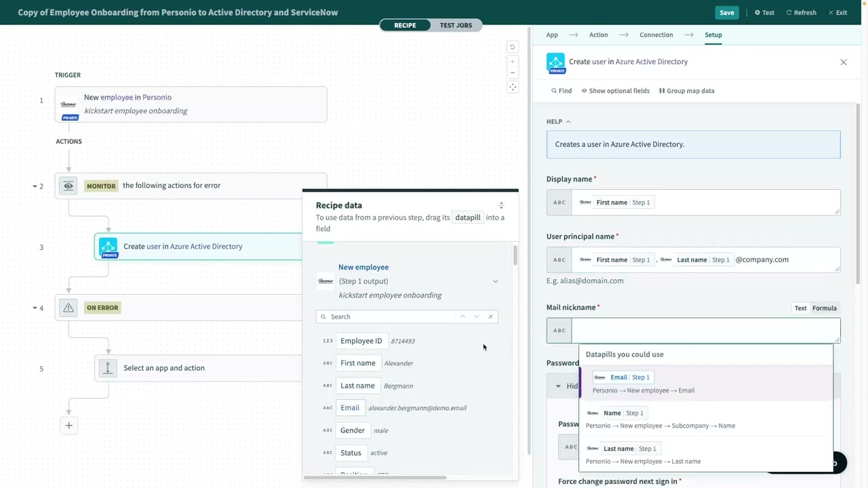Select the Email datapill in Recipe data
This screenshot has height=488, width=868.
(x=350, y=408)
